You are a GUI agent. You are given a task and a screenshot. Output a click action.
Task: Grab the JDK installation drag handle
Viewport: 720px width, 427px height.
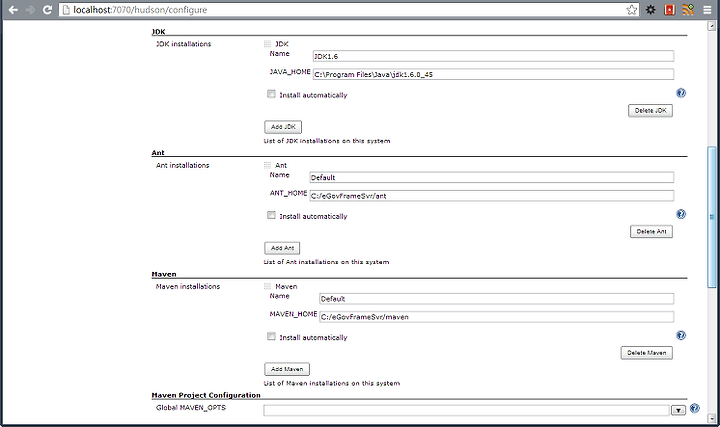267,44
